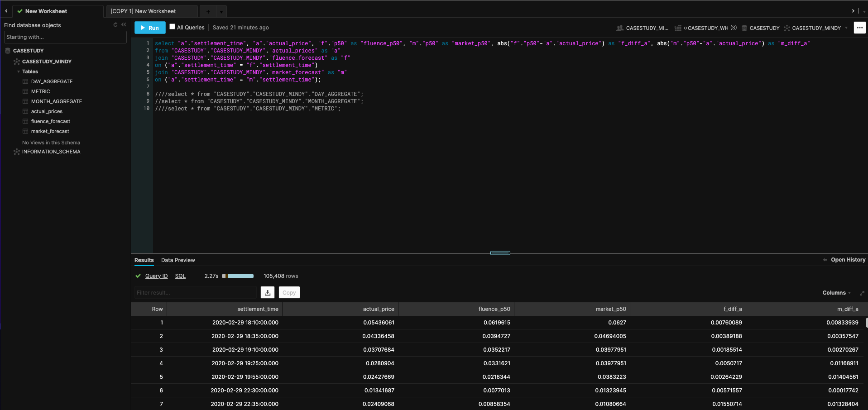Open the Query ID link
Viewport: 868px width, 410px height.
(x=156, y=276)
